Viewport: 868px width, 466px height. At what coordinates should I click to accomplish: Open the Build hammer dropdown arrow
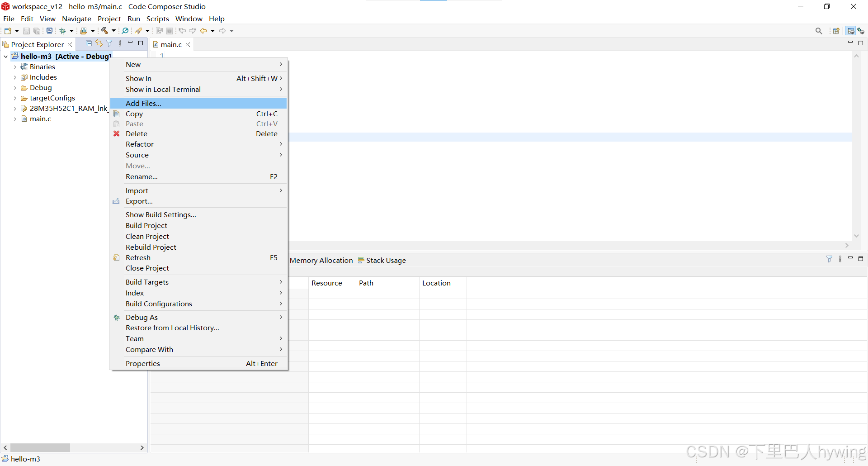(x=113, y=31)
